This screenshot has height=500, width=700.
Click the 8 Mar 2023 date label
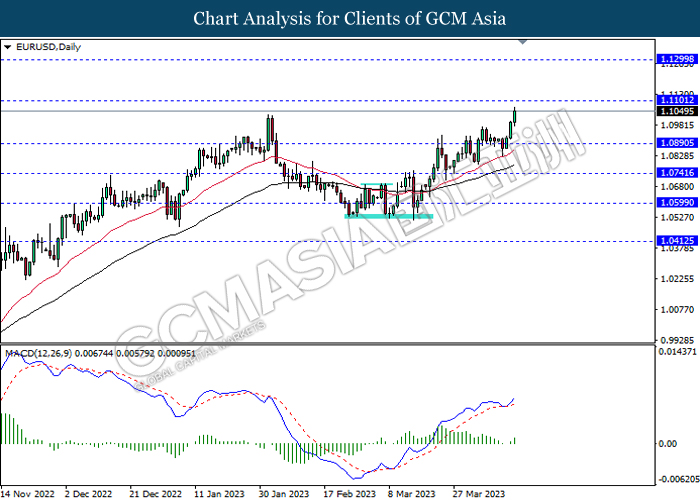[411, 494]
